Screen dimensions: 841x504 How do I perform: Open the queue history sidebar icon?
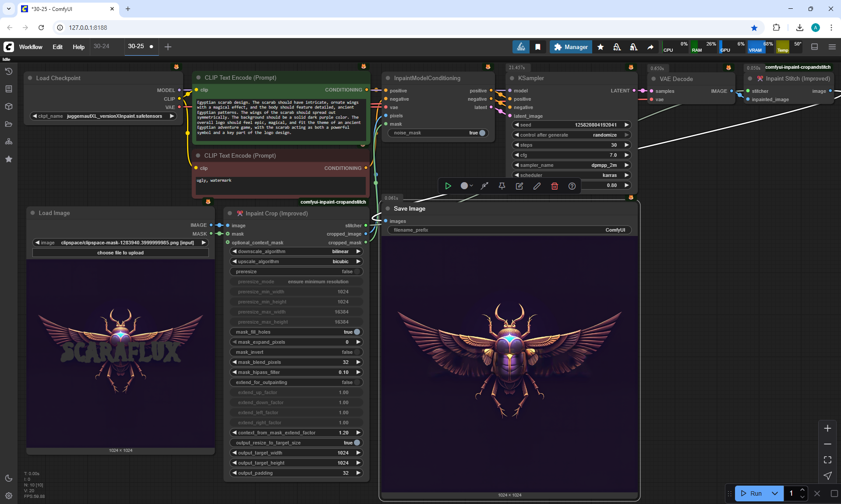click(9, 71)
